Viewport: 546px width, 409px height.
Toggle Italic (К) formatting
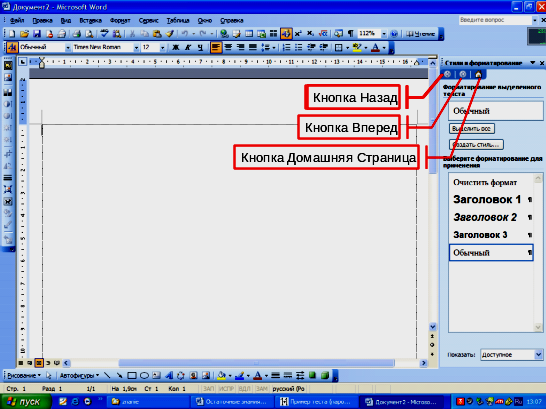click(x=188, y=47)
